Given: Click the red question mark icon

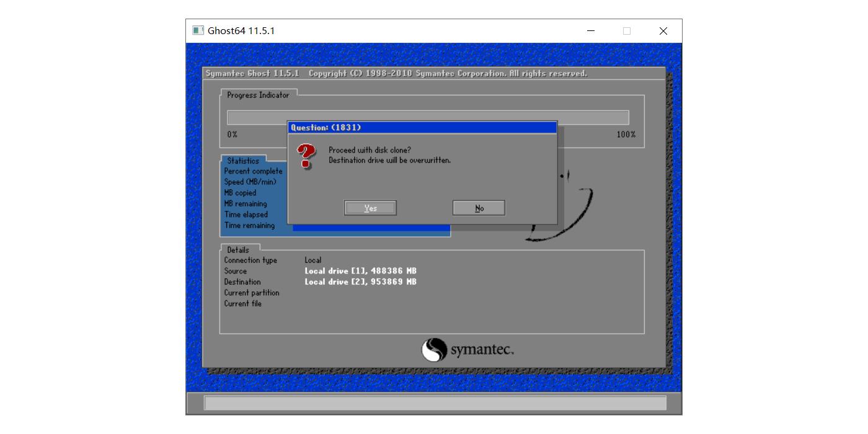Looking at the screenshot, I should pyautogui.click(x=306, y=156).
